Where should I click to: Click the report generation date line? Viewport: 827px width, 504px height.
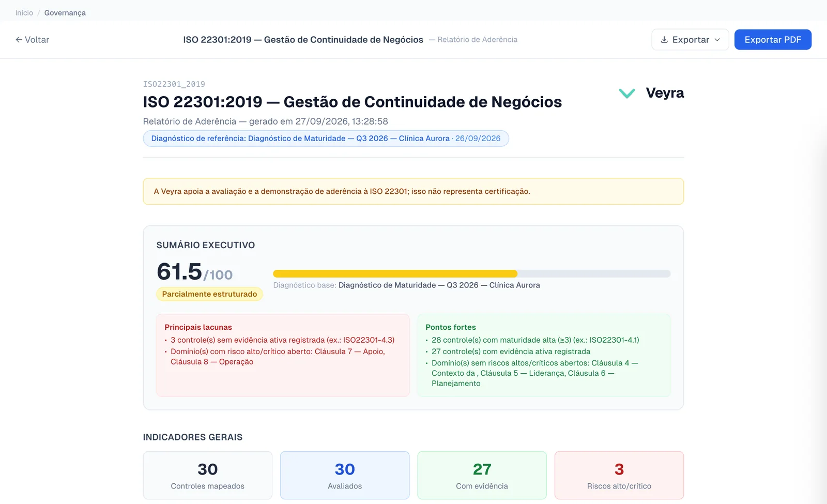tap(266, 121)
